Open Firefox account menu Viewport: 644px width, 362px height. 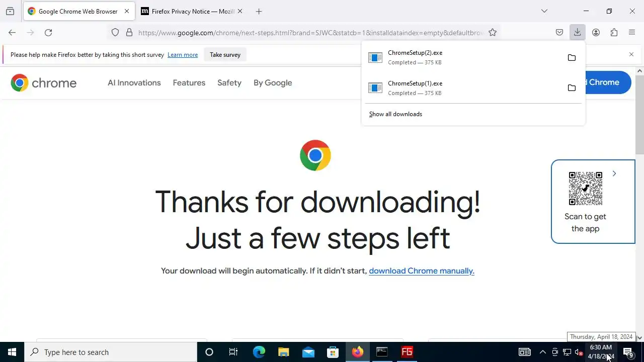tap(596, 33)
